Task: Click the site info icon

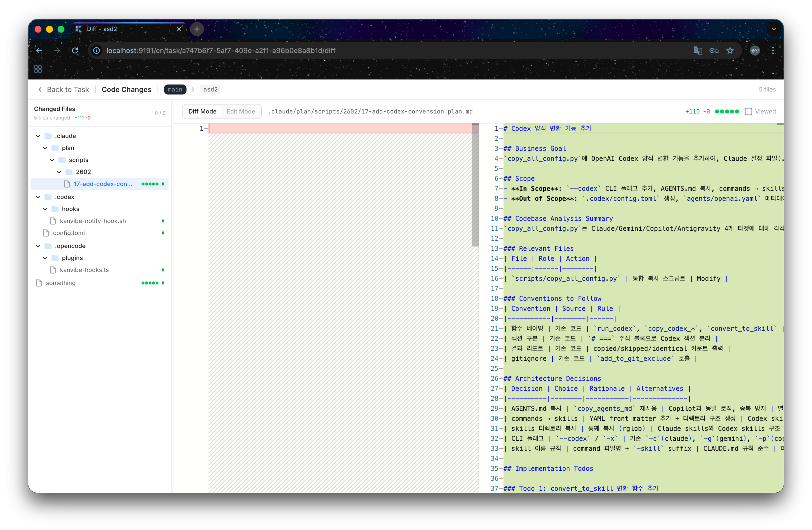Action: coord(96,50)
